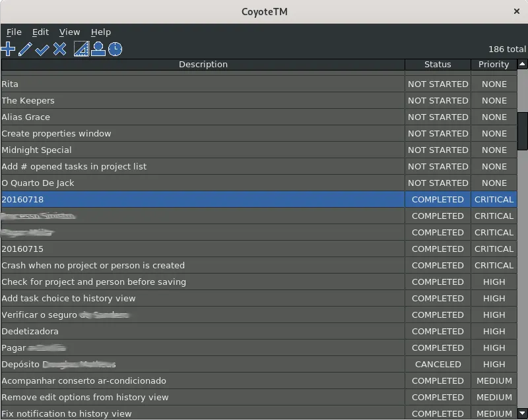Open the File menu
This screenshot has width=528, height=420.
click(x=14, y=32)
